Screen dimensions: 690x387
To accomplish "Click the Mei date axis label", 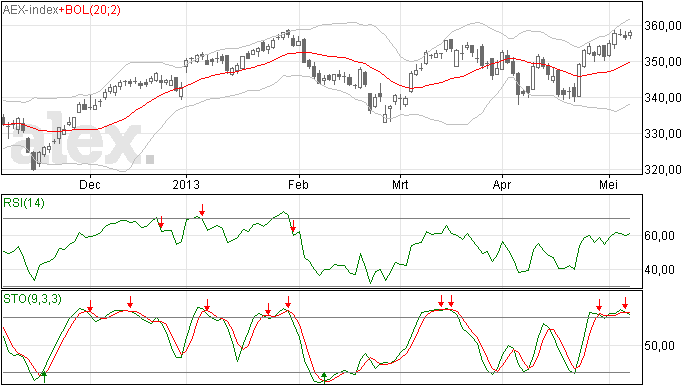I will (608, 184).
